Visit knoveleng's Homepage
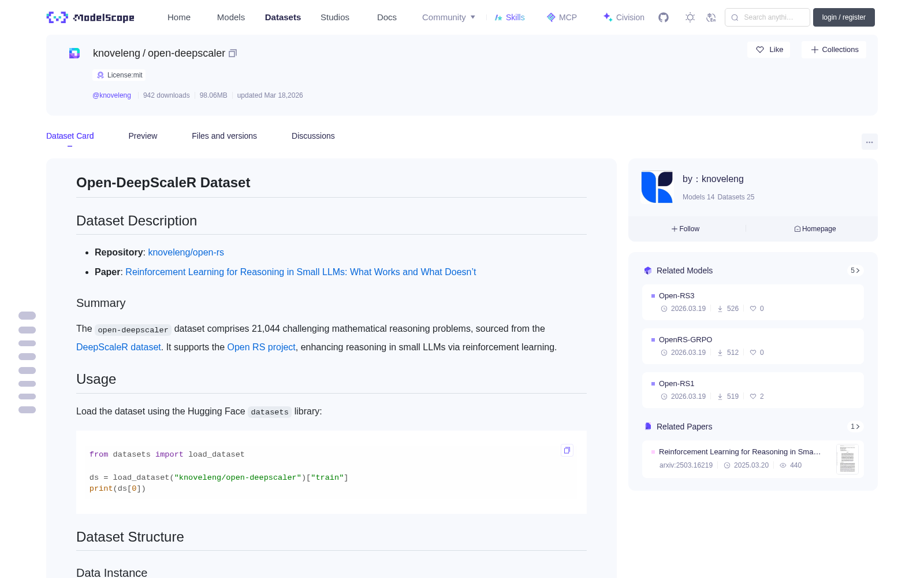924x578 pixels. (815, 229)
